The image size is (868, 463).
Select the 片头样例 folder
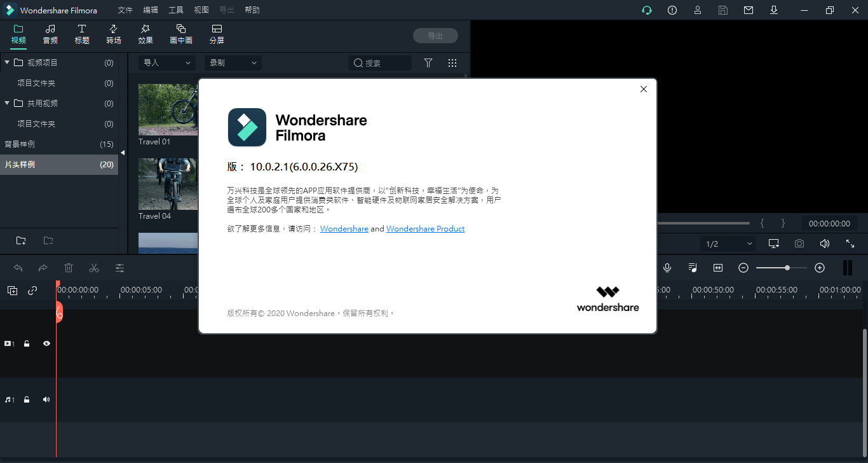point(59,165)
